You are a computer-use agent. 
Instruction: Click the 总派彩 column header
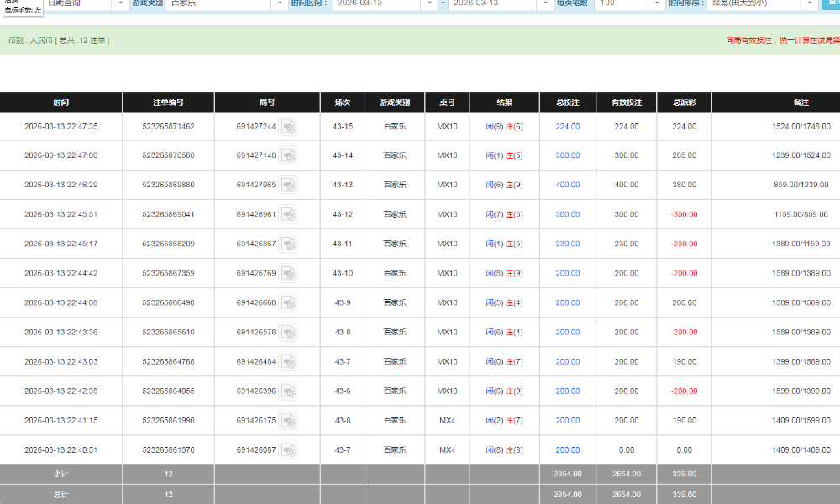[x=684, y=102]
